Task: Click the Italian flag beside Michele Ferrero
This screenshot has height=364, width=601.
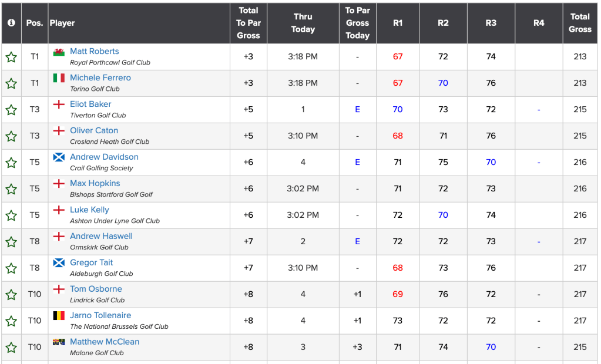Action: point(59,78)
